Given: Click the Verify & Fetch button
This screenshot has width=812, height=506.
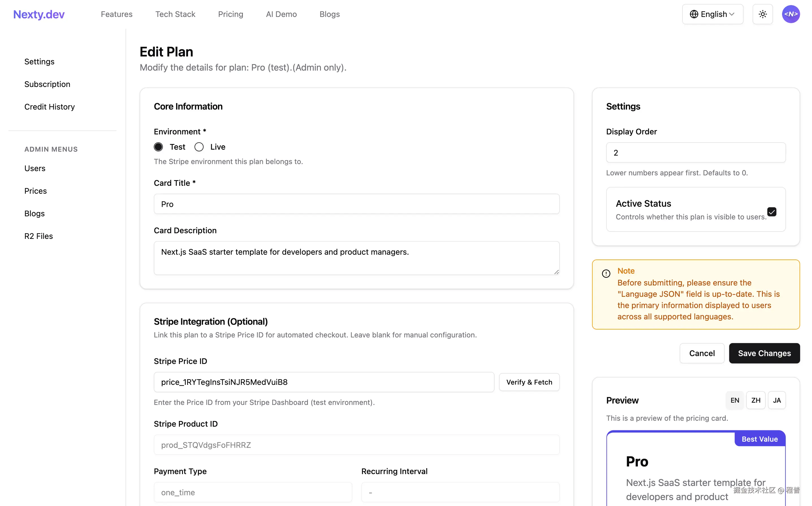Looking at the screenshot, I should [529, 382].
